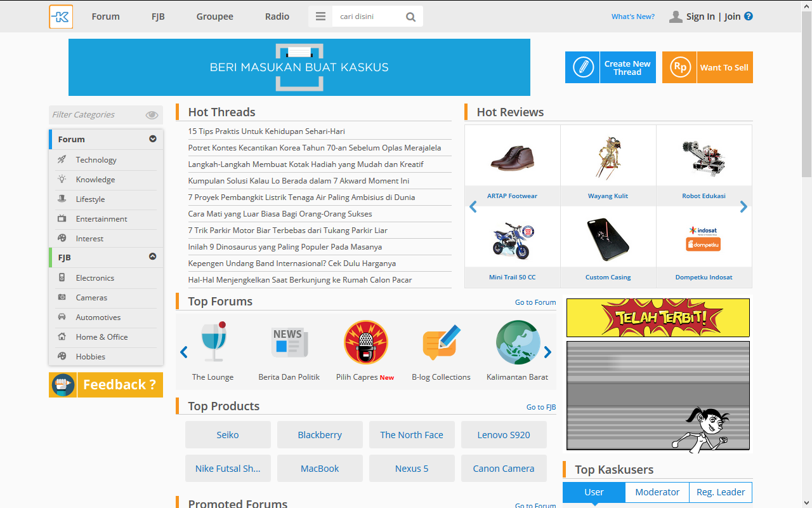Click Go to Forum beside Top Forums
812x508 pixels.
pyautogui.click(x=535, y=302)
